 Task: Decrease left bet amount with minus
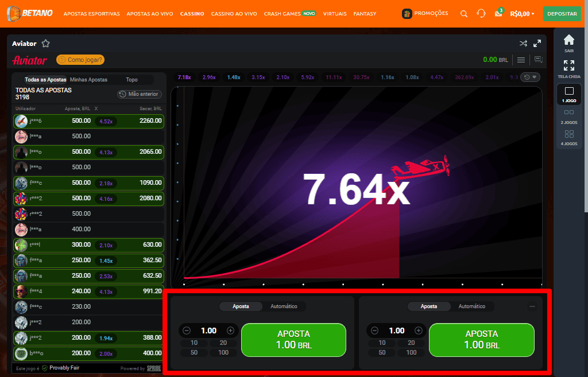(x=187, y=331)
